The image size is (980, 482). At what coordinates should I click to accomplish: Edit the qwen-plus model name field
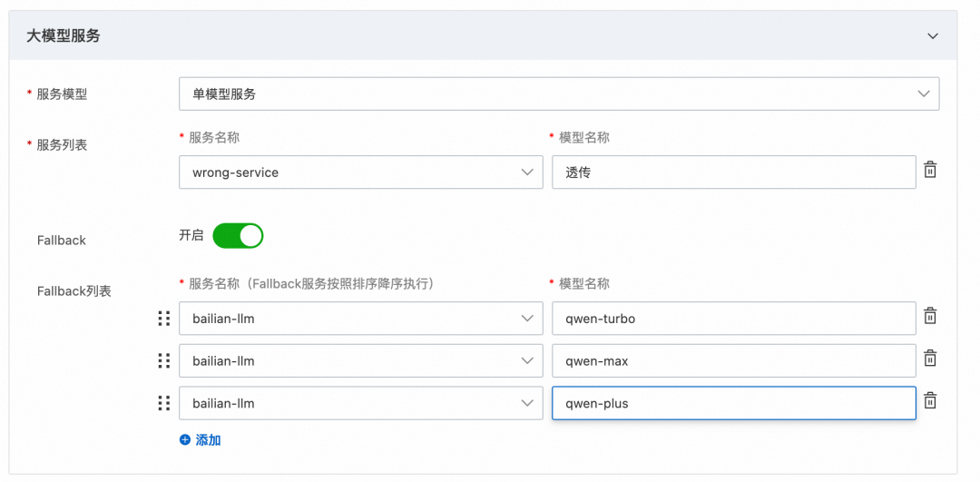coord(734,403)
